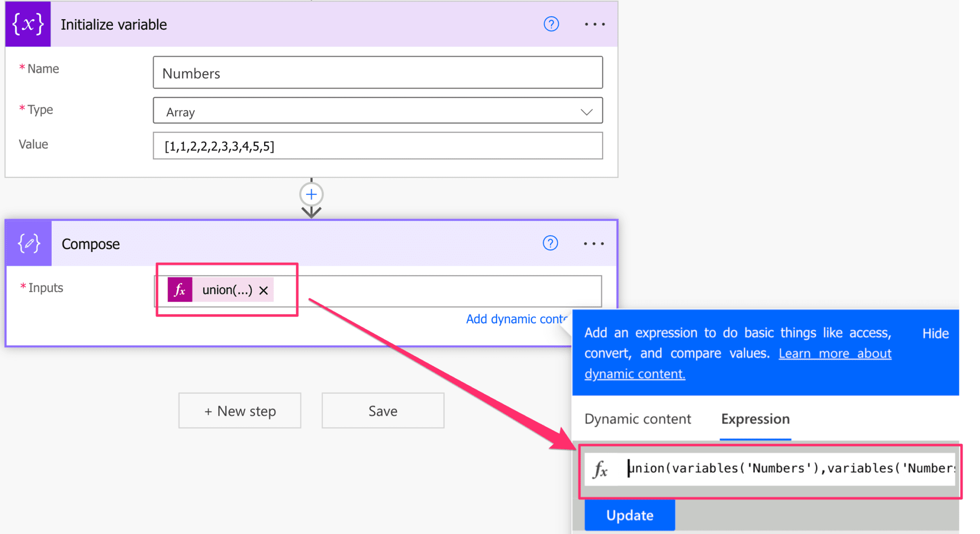Follow the Learn more about dynamic content link
Screen dimensions: 980x534
835,353
